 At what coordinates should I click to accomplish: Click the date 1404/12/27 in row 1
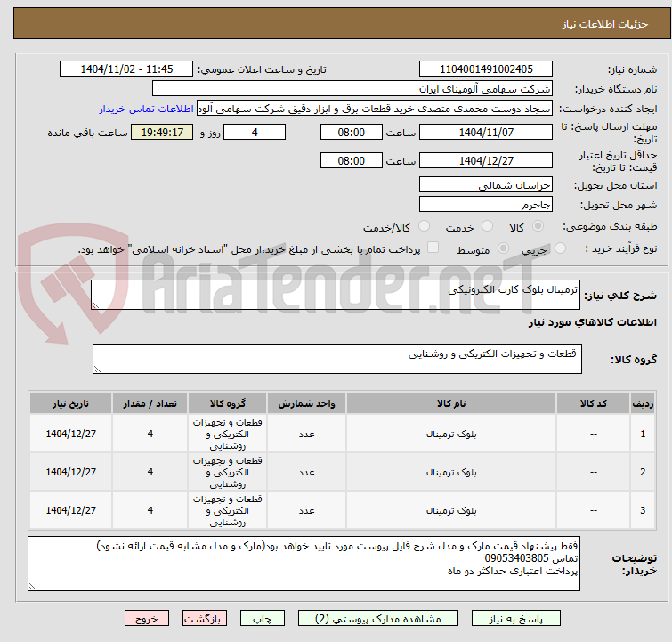pyautogui.click(x=70, y=434)
